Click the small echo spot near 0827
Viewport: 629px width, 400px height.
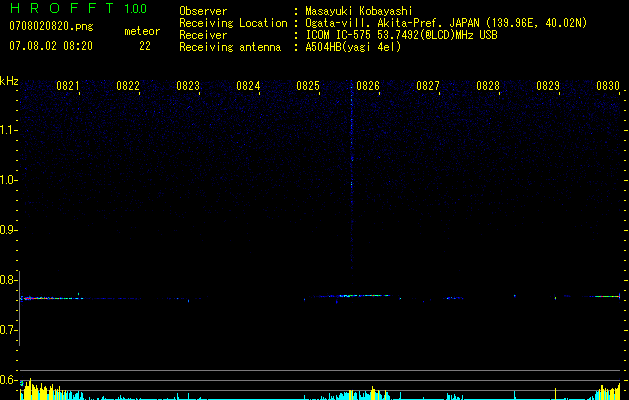[454, 298]
